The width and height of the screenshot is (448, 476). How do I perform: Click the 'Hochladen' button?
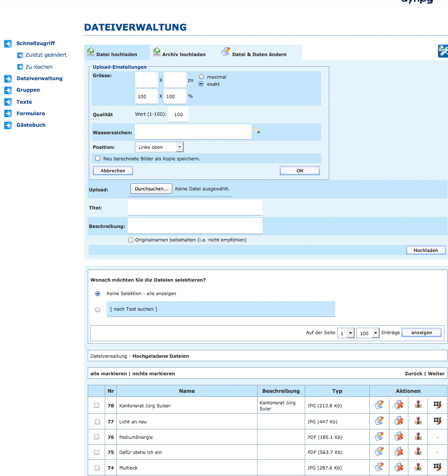[x=425, y=251]
